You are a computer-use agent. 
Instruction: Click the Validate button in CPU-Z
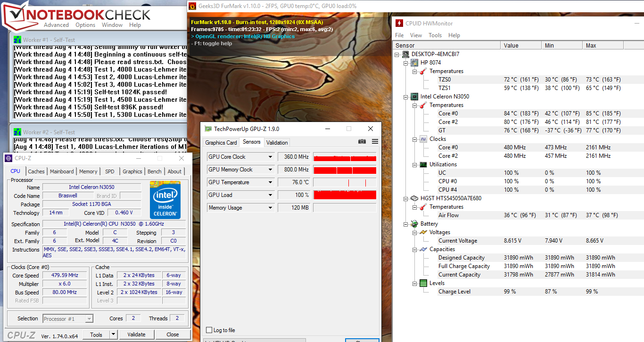pyautogui.click(x=136, y=334)
